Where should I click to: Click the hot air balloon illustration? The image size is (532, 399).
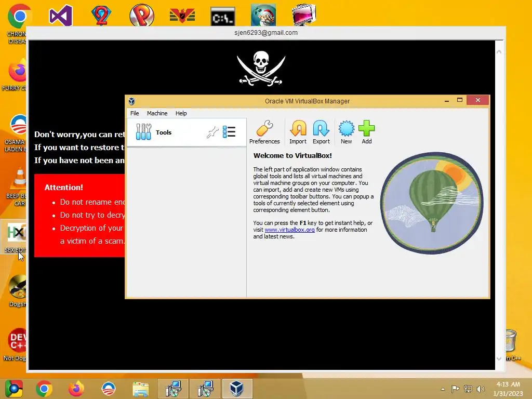click(432, 203)
